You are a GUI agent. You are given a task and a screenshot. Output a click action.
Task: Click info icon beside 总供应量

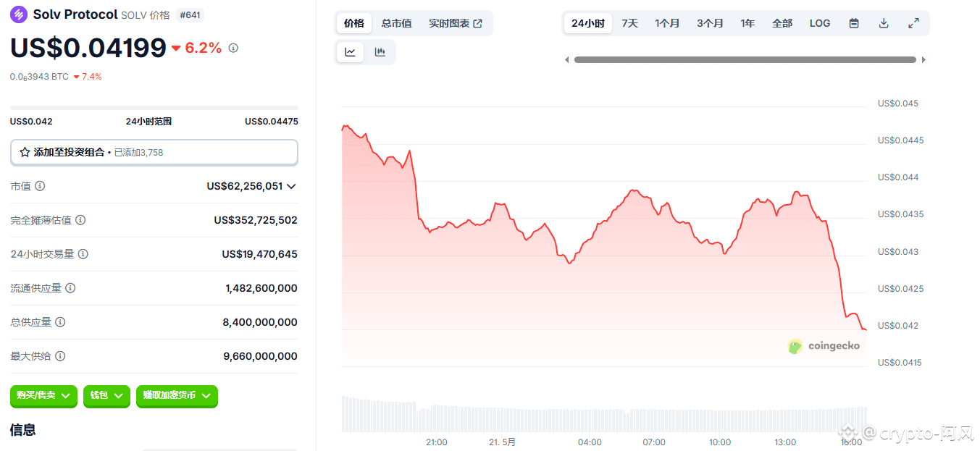coord(60,322)
